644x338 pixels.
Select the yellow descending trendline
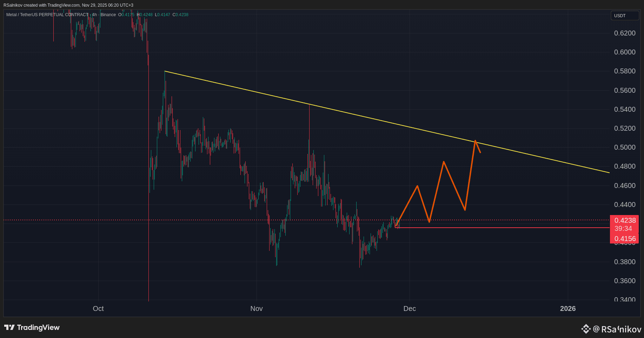point(387,122)
